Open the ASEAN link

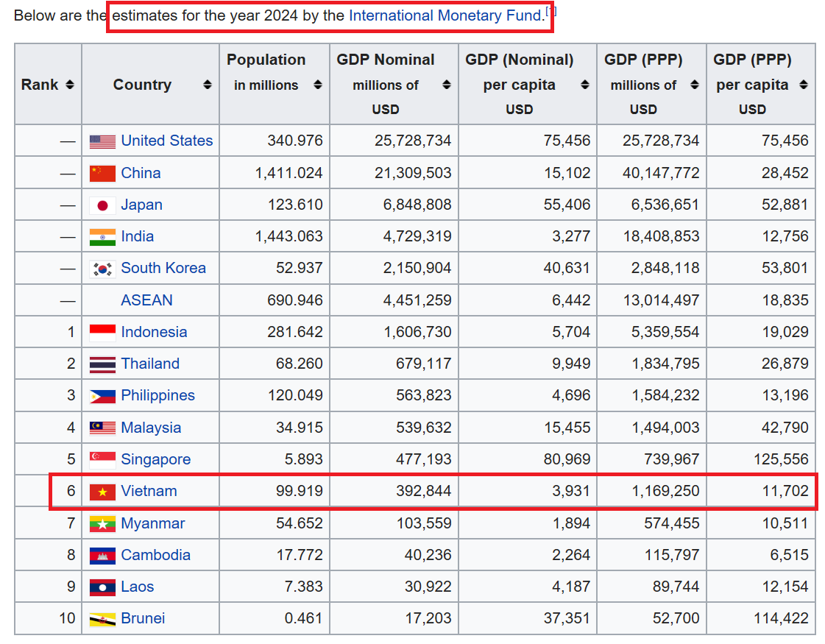click(146, 300)
